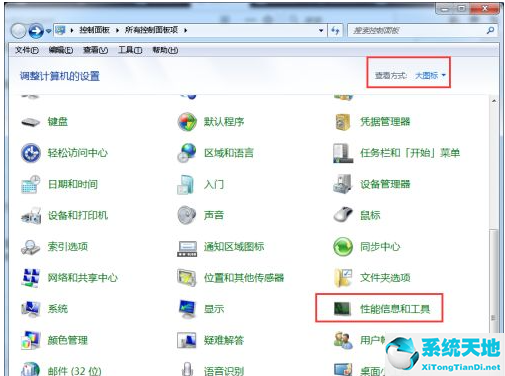The image size is (505, 376).
Task: Click the 凭据管理器 text label
Action: tap(385, 122)
